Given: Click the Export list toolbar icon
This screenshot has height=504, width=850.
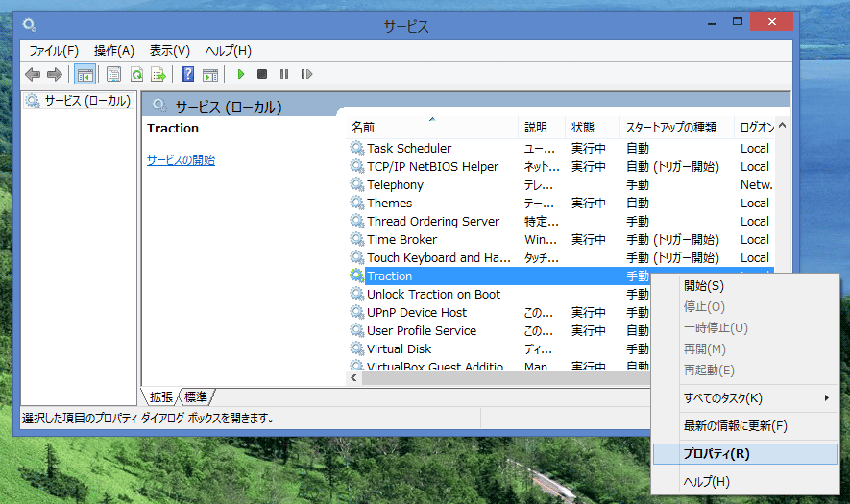Looking at the screenshot, I should 158,74.
